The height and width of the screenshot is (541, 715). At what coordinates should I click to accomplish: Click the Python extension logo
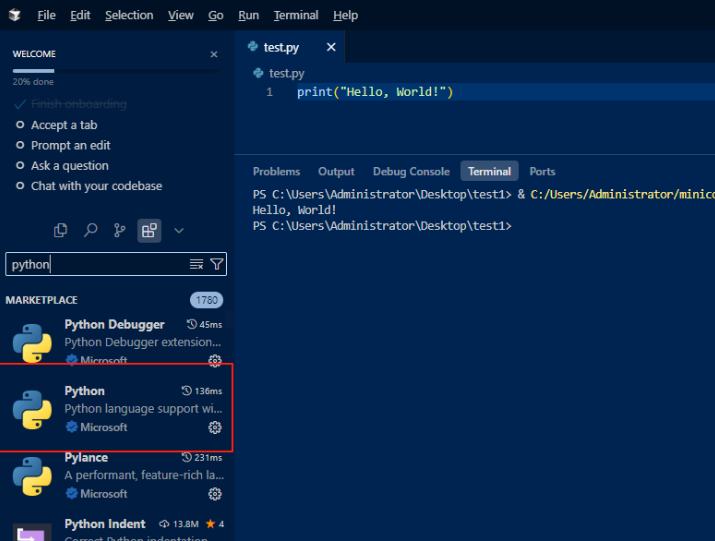click(x=32, y=410)
